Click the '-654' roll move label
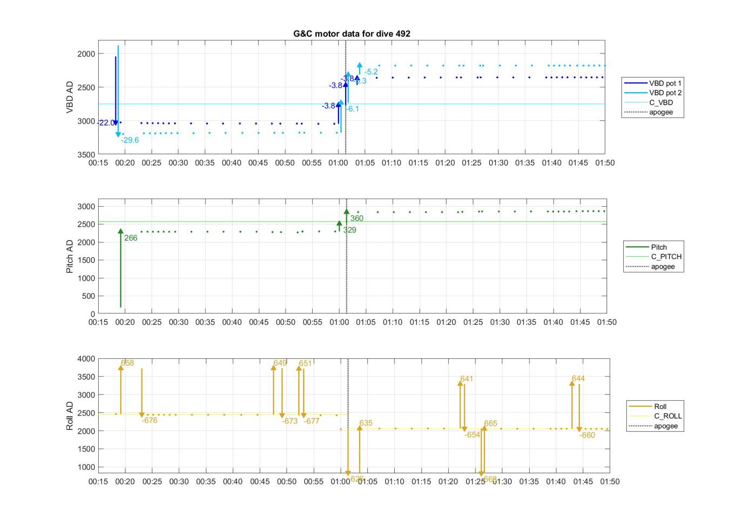 coord(472,435)
